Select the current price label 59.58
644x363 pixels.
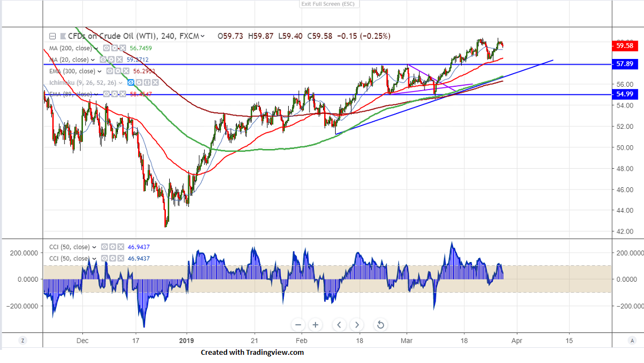point(625,46)
